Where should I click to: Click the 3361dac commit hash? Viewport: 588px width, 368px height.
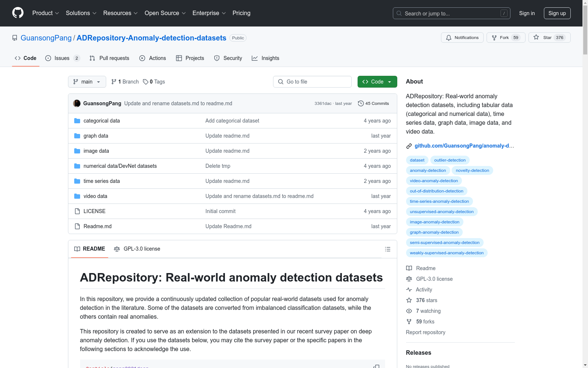tap(323, 103)
